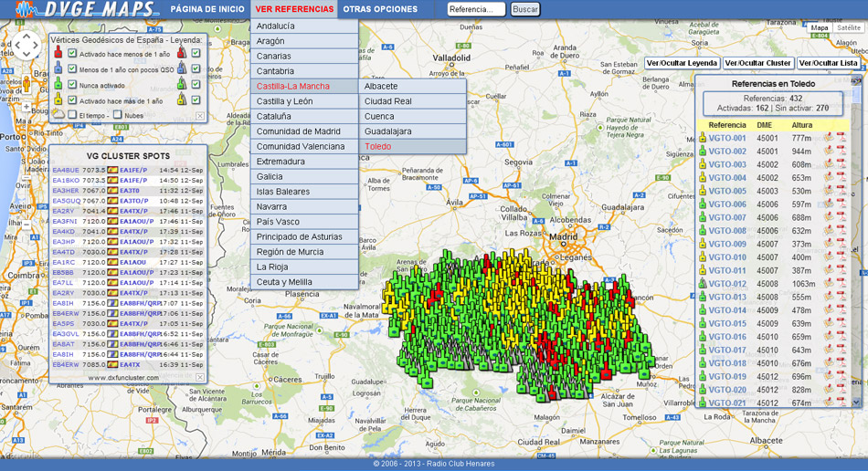Click the flag icon in the EA8IH 17:07 row
Image resolution: width=868 pixels, height=471 pixels.
113,303
